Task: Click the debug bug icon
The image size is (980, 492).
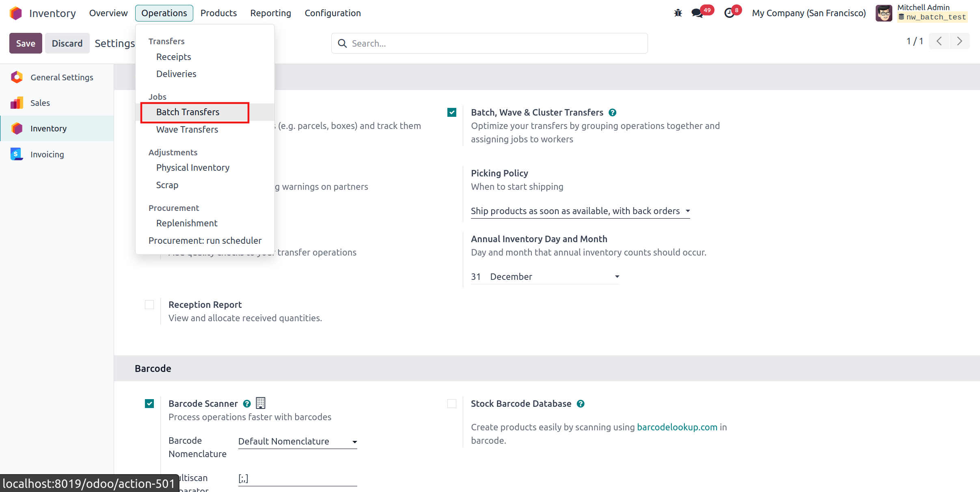Action: 678,13
